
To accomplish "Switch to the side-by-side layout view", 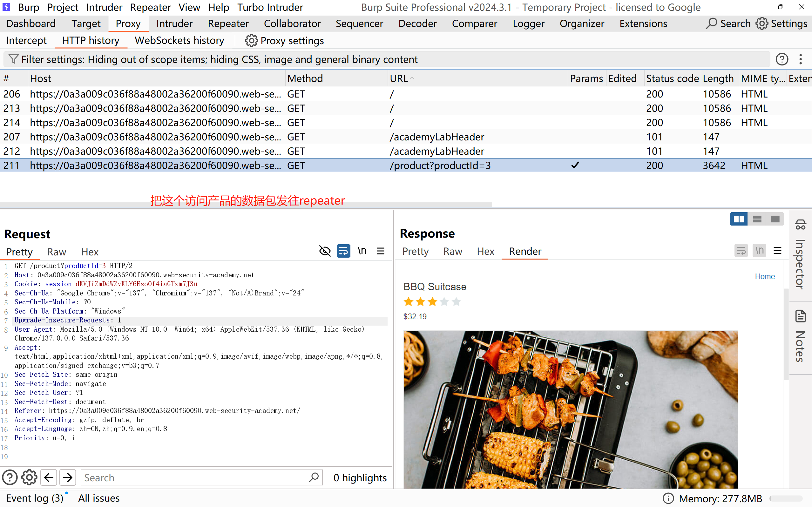I will (739, 219).
